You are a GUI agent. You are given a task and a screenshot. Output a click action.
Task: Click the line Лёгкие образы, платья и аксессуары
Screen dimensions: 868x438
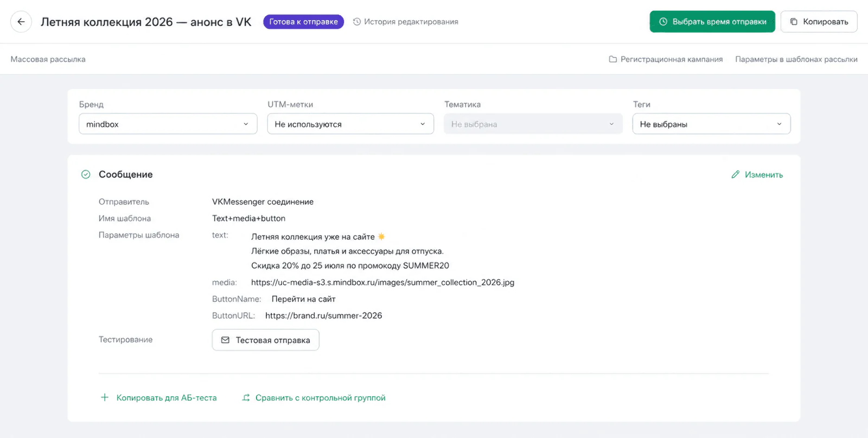(x=347, y=251)
